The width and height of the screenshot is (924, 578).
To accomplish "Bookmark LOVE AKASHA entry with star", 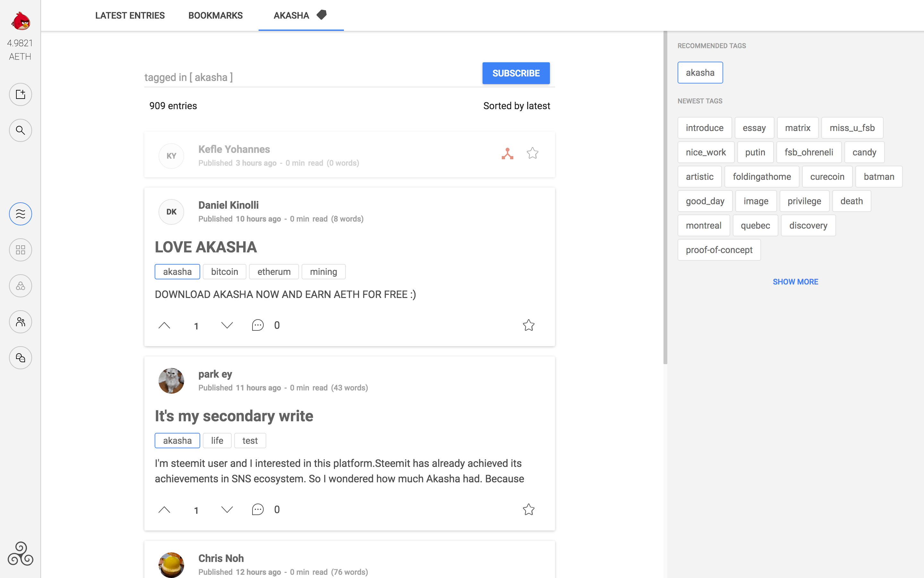I will 529,325.
